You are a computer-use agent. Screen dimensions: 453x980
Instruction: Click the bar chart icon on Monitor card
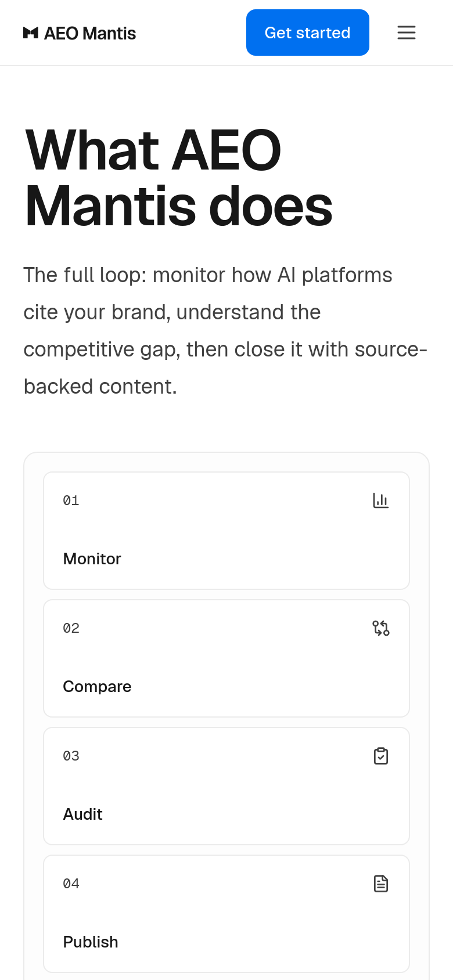381,500
